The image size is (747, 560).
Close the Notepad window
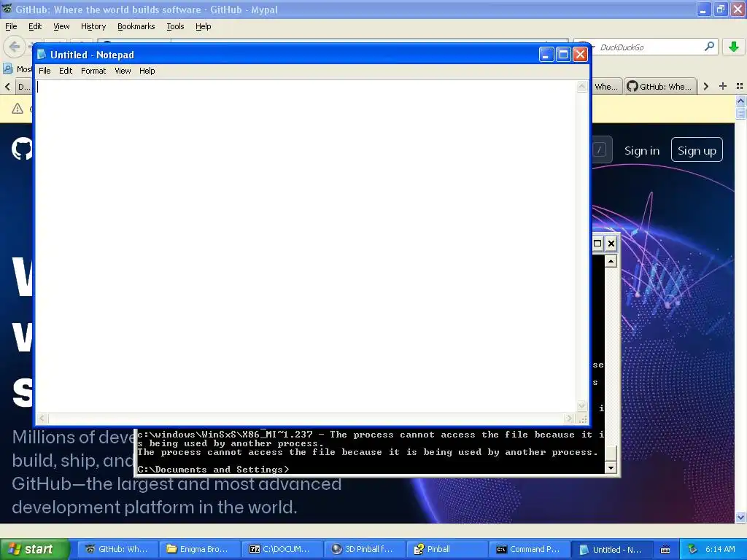click(580, 55)
